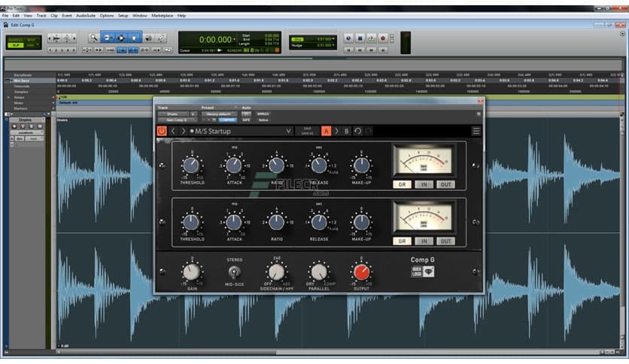
Task: Click the Gain knob in bottom section
Action: click(x=191, y=272)
